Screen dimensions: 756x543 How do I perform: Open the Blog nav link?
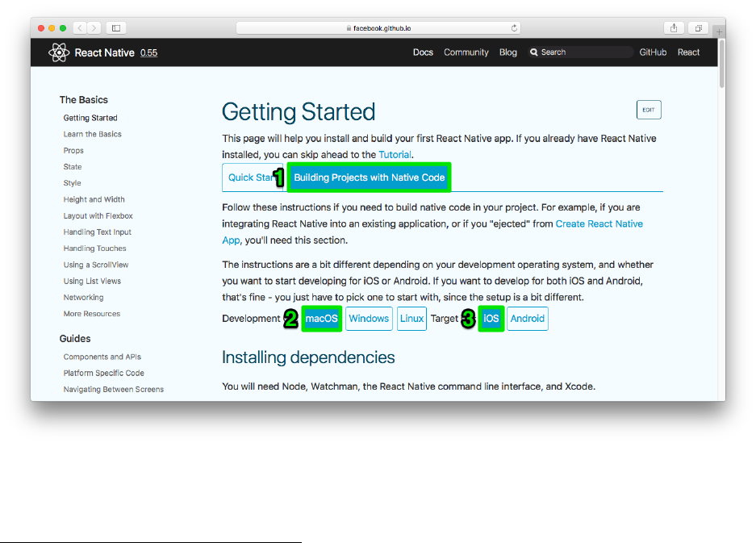tap(507, 52)
